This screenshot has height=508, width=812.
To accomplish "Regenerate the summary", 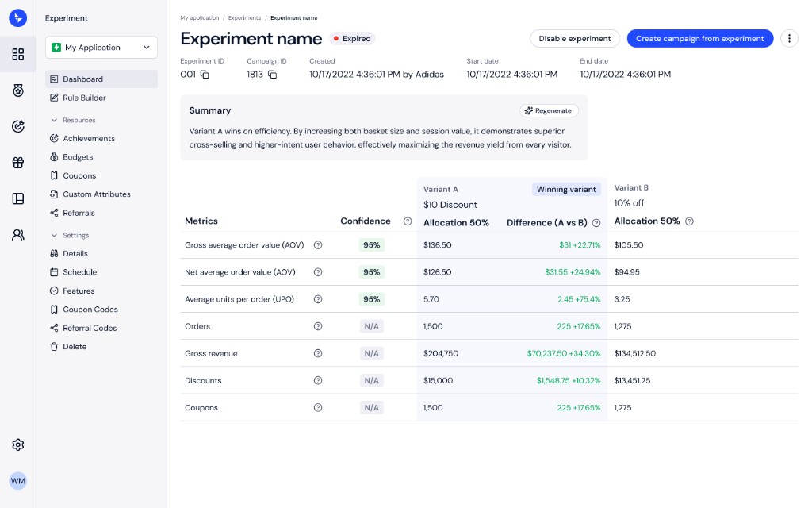I will tap(549, 110).
